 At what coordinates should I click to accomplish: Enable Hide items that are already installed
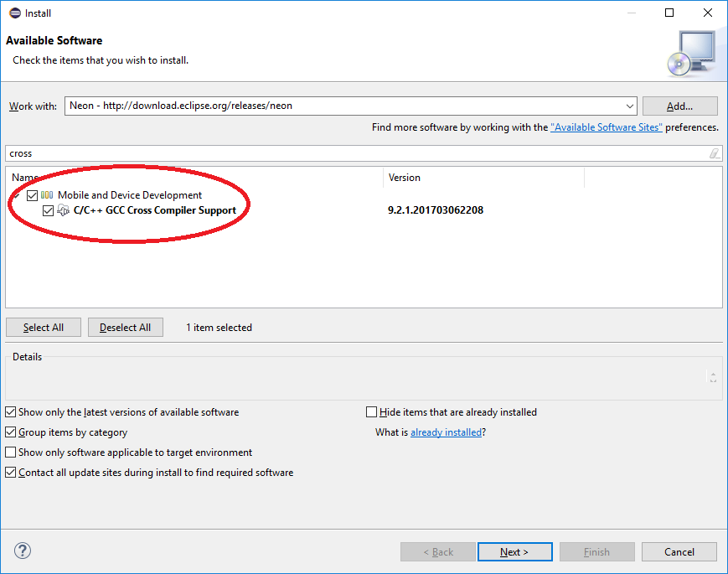[371, 412]
